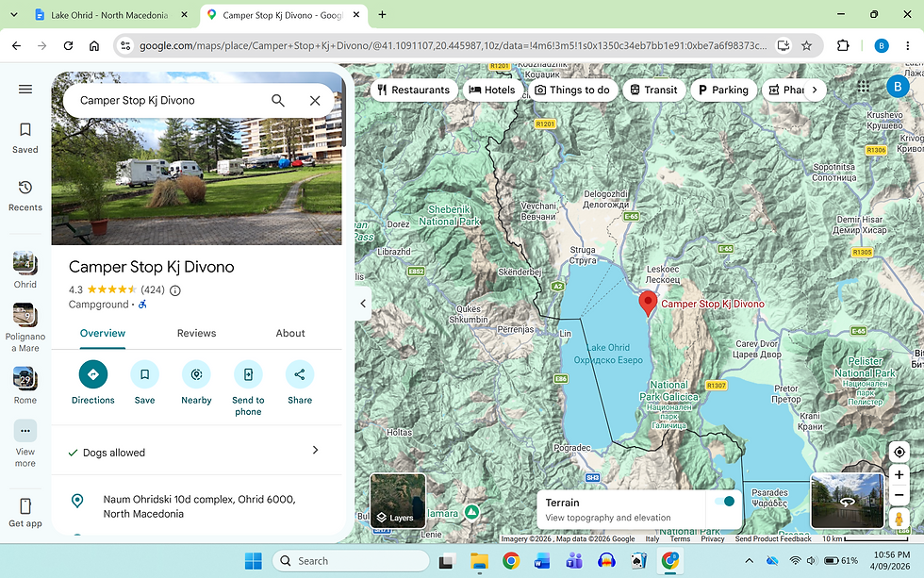Select the Pegman Street View icon

(899, 520)
